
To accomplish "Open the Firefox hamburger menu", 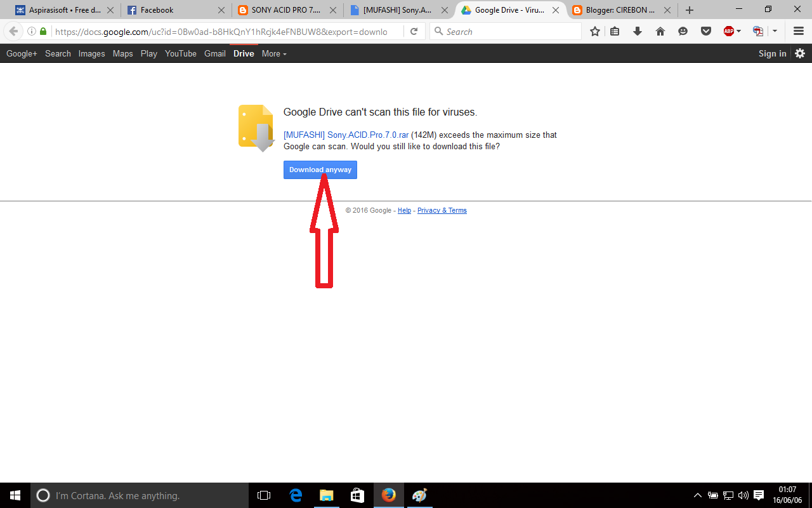I will pos(799,31).
